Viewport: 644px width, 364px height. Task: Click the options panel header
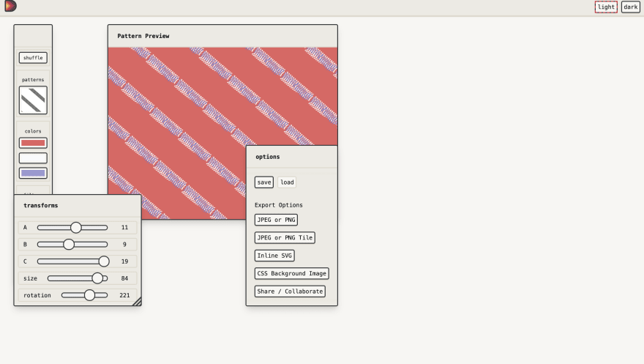291,157
